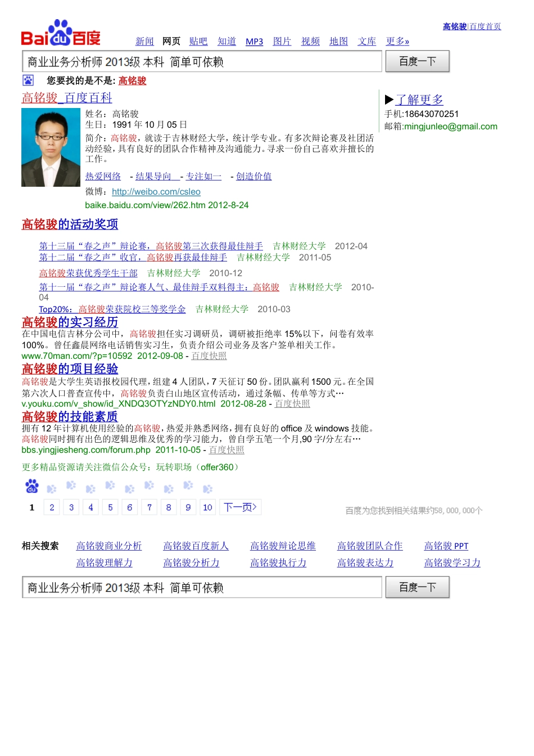The image size is (534, 756).
Task: Go to results page 5
Action: [110, 507]
